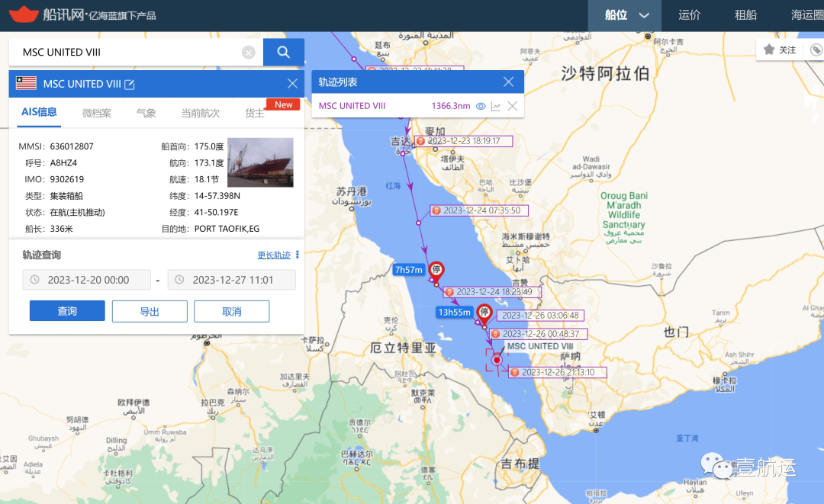Click the MSC UNITED VIII track list entry
Viewport: 824px width, 504px height.
point(352,106)
